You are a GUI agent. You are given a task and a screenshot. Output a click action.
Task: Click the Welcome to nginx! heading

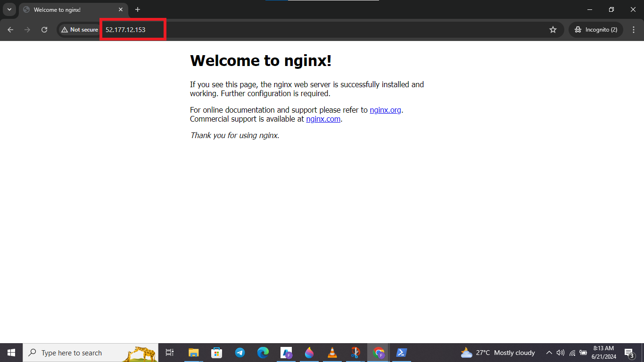[x=261, y=60]
